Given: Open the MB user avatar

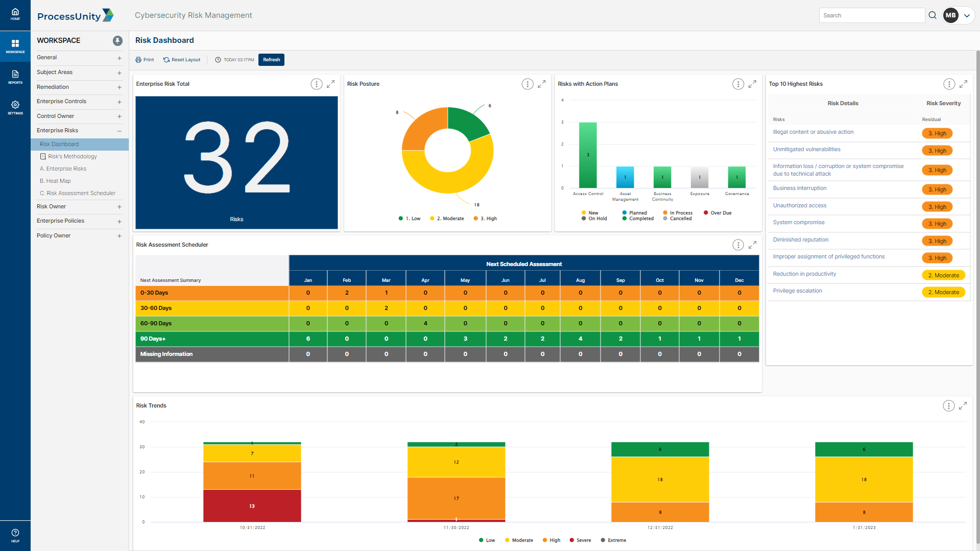Looking at the screenshot, I should point(950,15).
